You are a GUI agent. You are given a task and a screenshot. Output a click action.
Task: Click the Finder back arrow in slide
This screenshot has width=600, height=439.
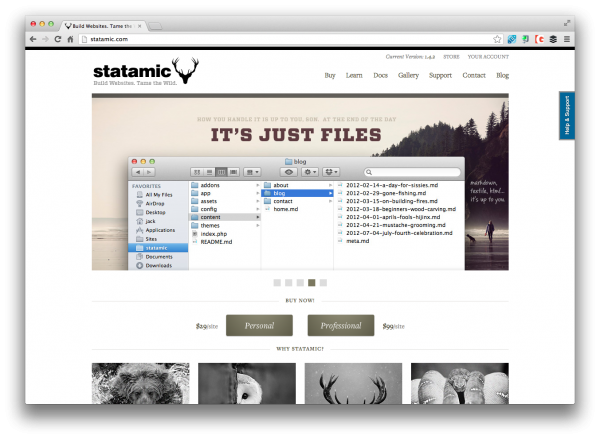tap(138, 172)
